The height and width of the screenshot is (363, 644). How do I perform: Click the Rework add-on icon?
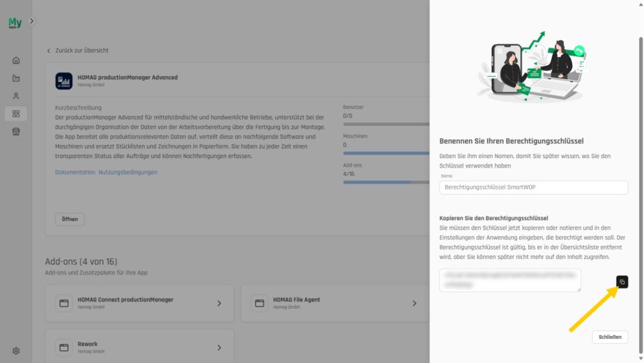point(64,348)
